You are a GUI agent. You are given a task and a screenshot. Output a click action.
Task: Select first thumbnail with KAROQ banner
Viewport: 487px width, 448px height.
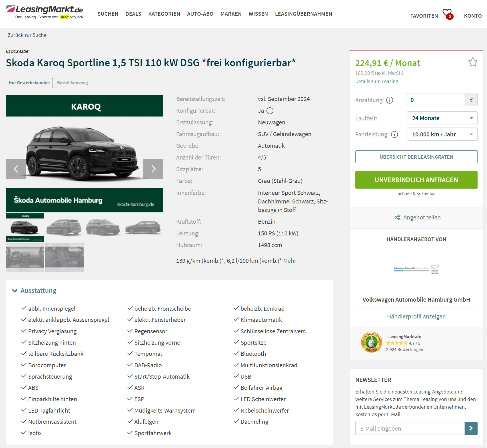pyautogui.click(x=25, y=228)
